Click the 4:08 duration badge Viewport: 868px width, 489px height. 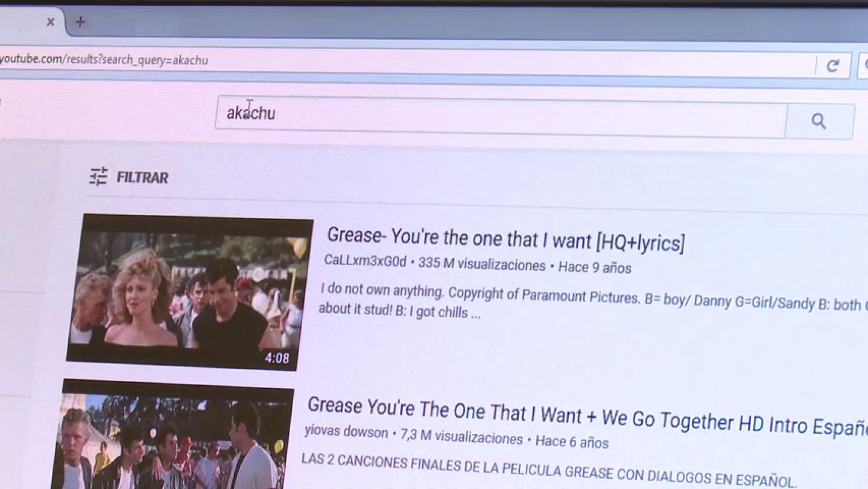point(277,358)
